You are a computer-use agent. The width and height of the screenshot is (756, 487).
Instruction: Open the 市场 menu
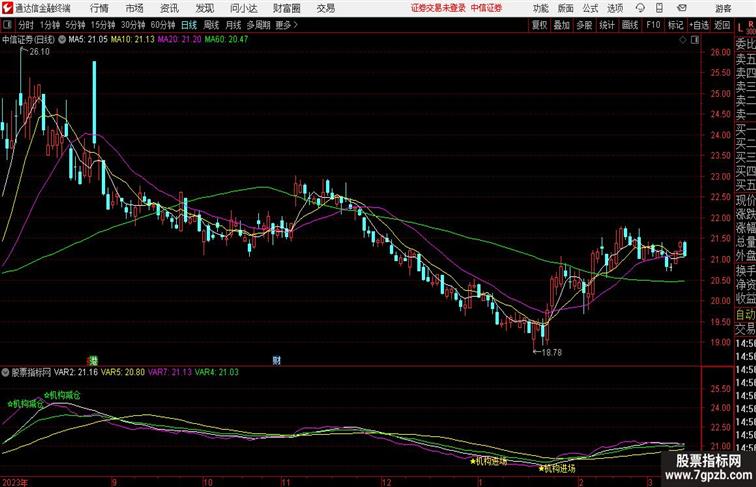(x=134, y=8)
